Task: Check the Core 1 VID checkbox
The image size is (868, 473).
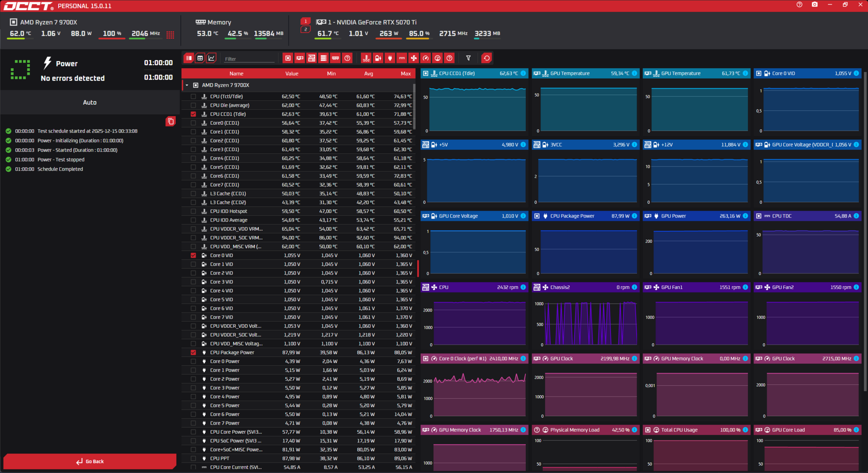Action: 193,264
